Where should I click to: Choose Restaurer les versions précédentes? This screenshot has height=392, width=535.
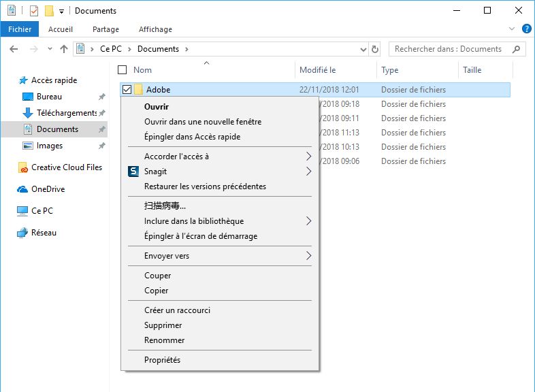[x=220, y=186]
